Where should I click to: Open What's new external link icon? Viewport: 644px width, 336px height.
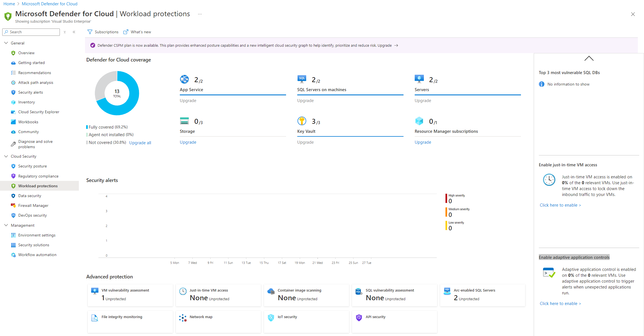point(126,32)
